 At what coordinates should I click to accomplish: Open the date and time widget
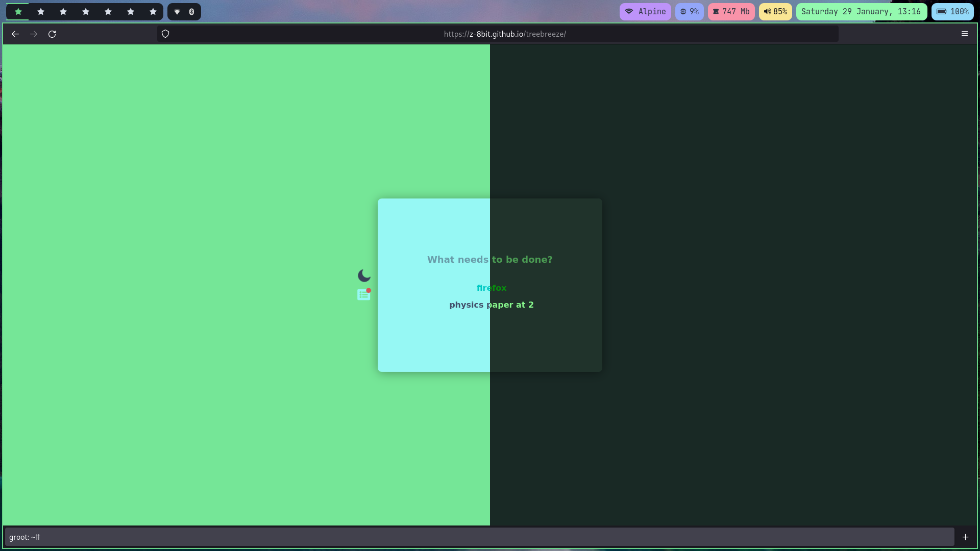[x=861, y=11]
